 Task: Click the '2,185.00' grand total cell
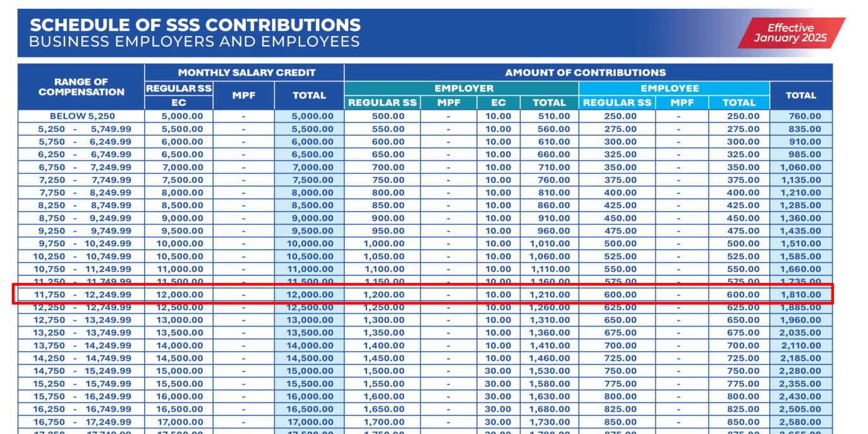click(x=801, y=358)
